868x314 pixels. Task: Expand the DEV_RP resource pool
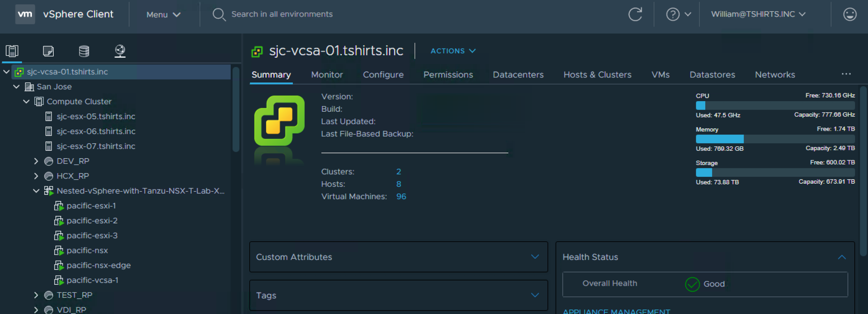36,161
